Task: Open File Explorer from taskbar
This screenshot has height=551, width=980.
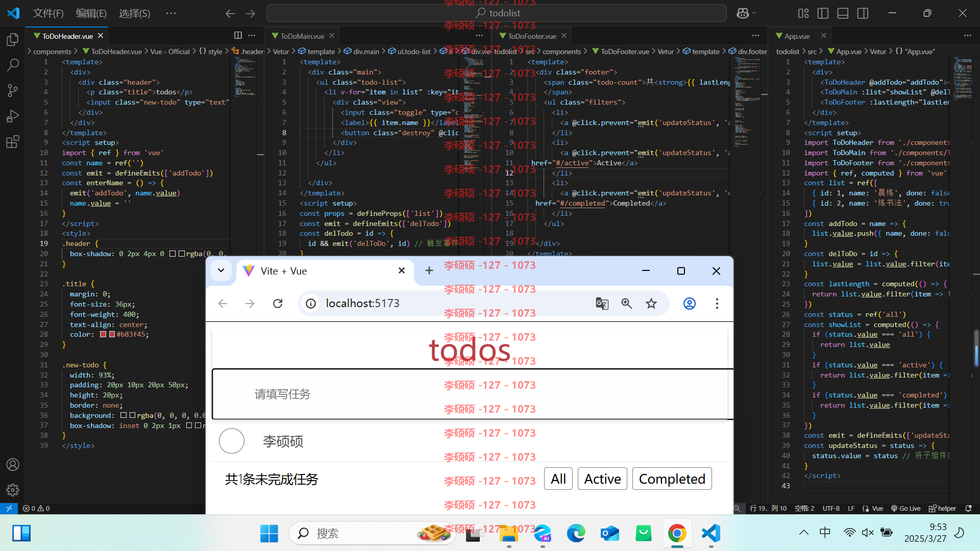Action: 508,534
